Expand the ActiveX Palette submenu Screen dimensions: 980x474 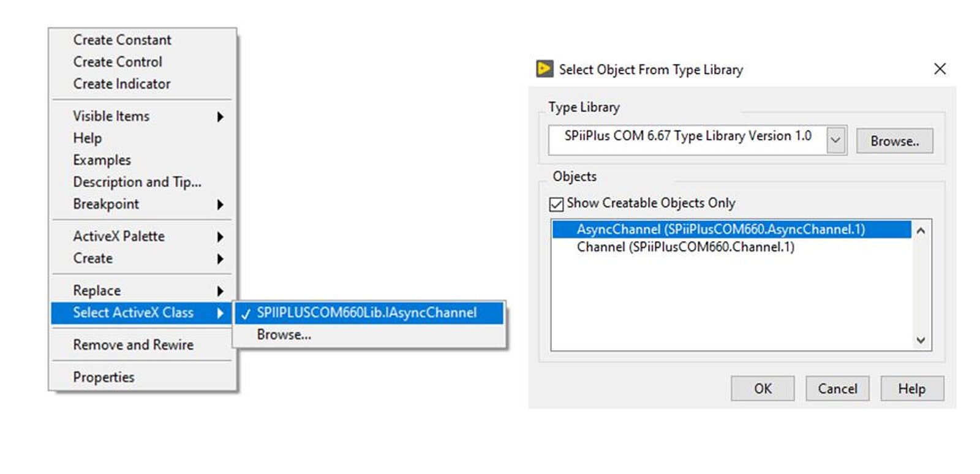coord(142,236)
